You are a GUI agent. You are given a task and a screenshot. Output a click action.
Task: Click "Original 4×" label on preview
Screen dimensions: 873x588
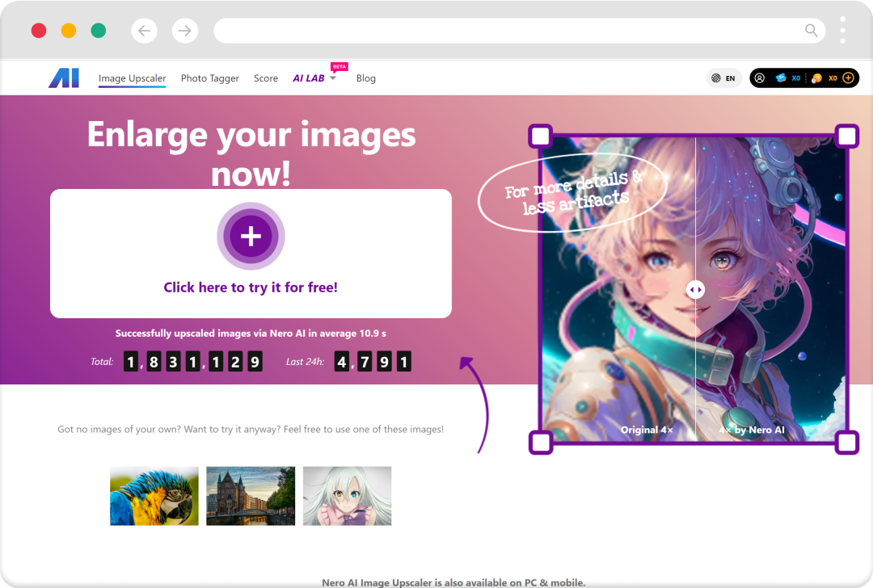point(647,430)
